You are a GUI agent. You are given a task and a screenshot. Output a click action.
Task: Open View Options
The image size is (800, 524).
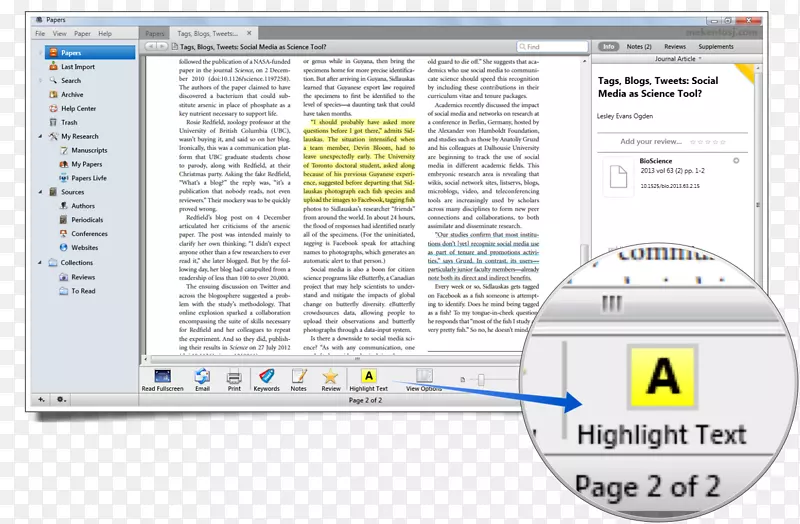point(424,381)
